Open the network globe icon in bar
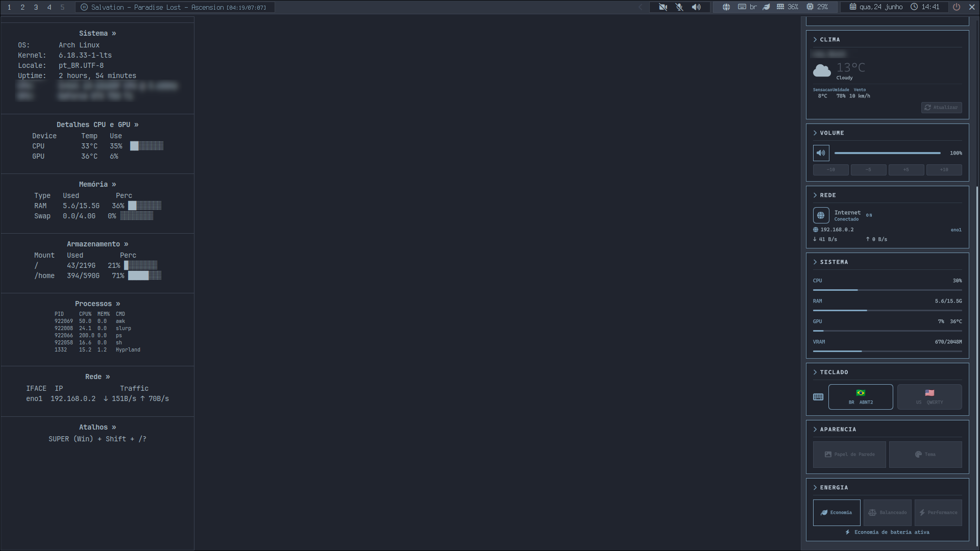 [726, 7]
